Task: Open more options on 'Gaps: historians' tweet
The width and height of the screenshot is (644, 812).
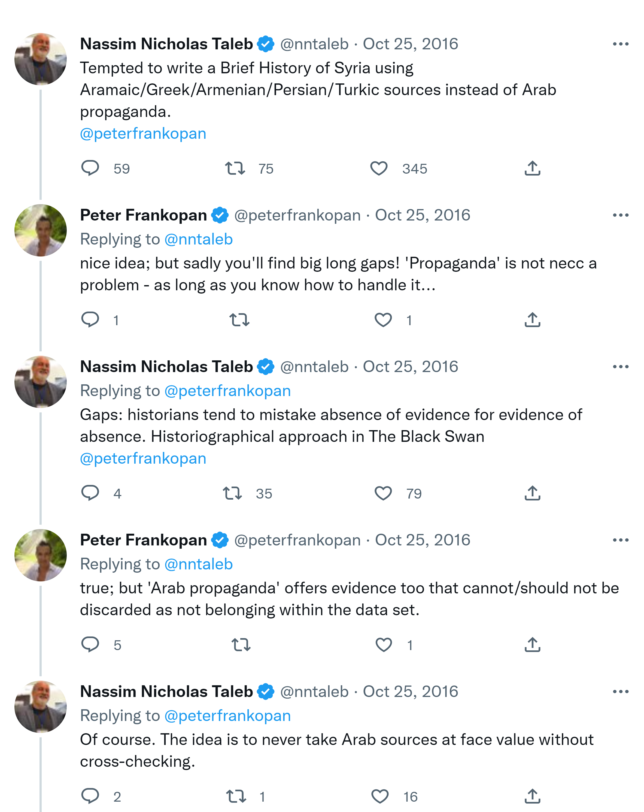Action: pyautogui.click(x=620, y=367)
